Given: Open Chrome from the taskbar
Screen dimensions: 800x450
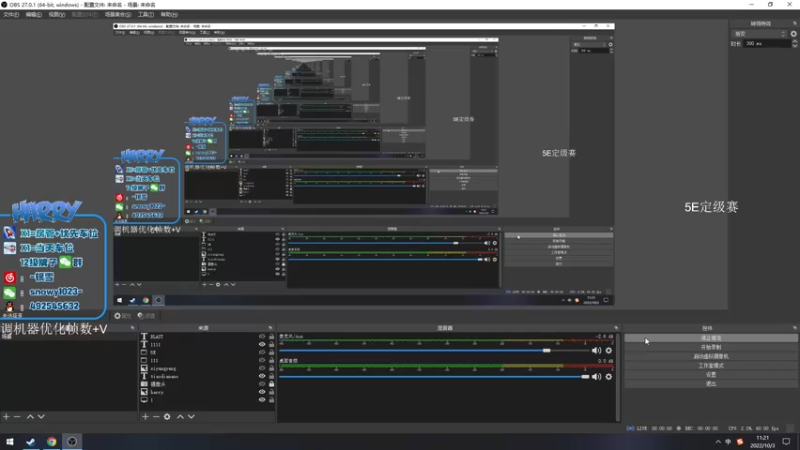Looking at the screenshot, I should 52,442.
